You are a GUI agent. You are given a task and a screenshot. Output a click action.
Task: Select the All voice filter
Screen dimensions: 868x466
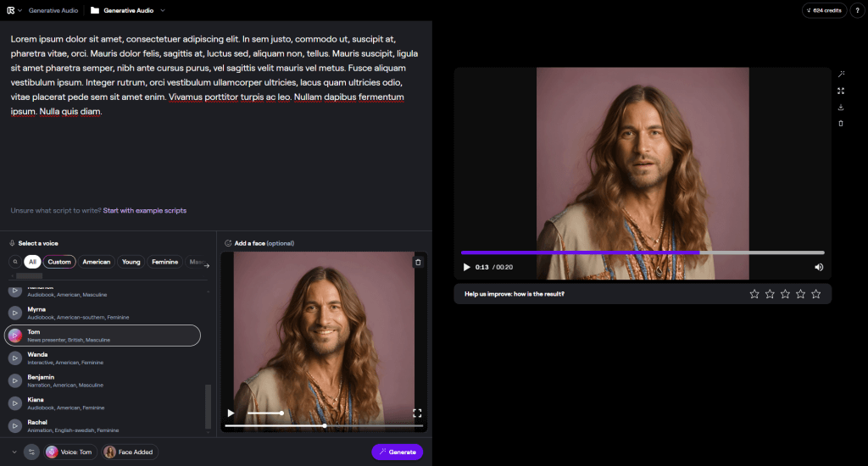tap(33, 262)
